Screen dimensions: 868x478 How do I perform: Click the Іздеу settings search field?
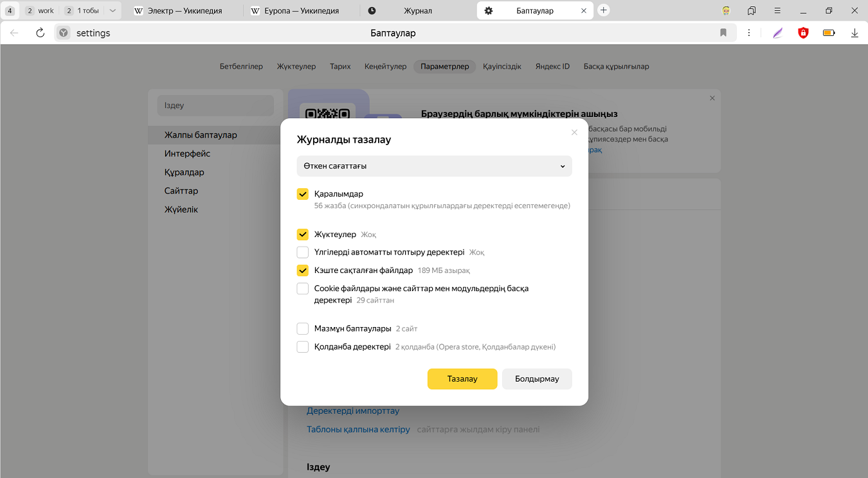point(215,105)
